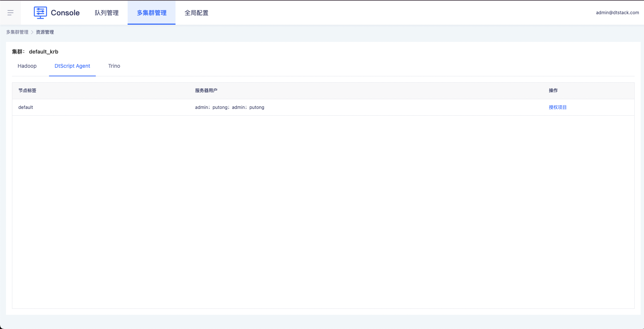
Task: Select the DtScript Agent tab
Action: click(x=72, y=66)
